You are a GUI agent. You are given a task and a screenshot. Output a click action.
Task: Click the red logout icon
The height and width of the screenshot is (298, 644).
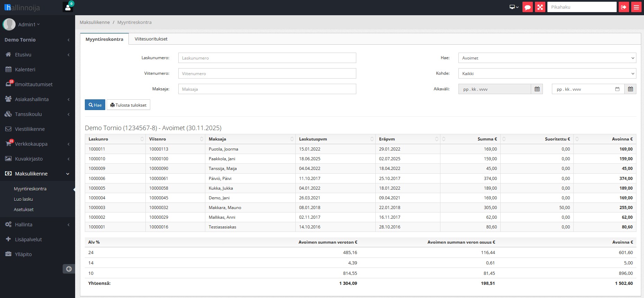tap(624, 7)
